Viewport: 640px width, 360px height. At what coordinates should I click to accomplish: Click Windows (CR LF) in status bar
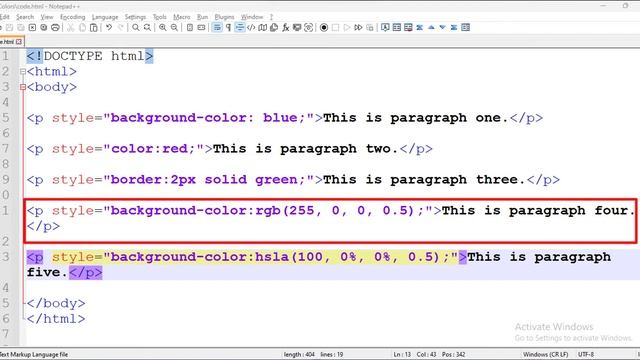545,354
